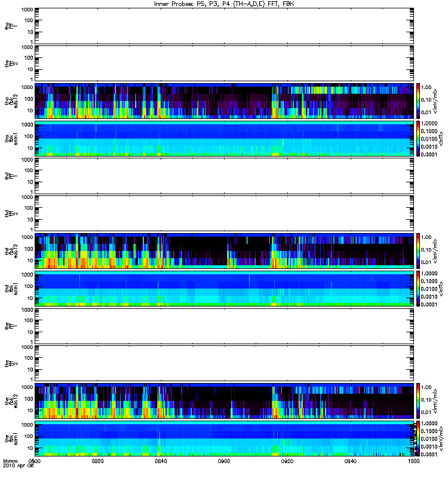
Task: Click the 'tha fbk edc12' panel axis title
Action: click(11, 101)
